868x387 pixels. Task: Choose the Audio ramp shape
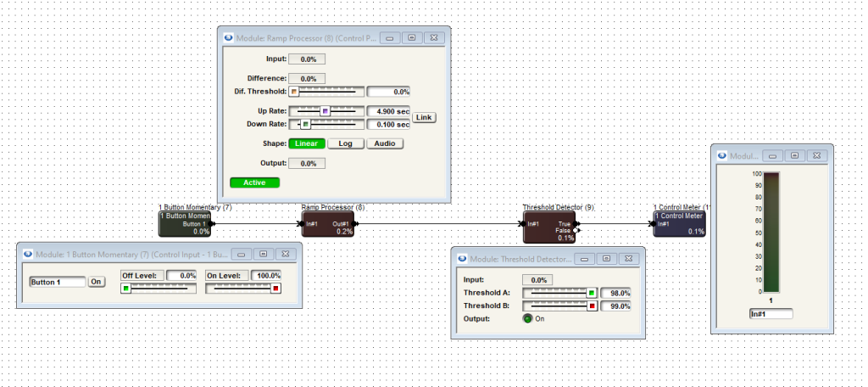[x=385, y=143]
